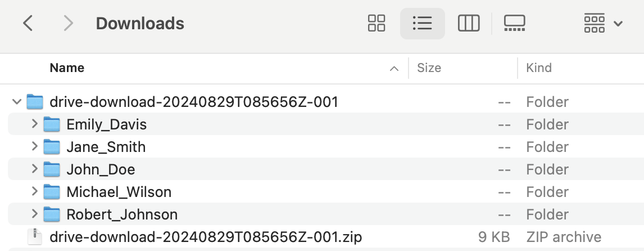Go back to previous folder
The width and height of the screenshot is (644, 251).
tap(28, 24)
